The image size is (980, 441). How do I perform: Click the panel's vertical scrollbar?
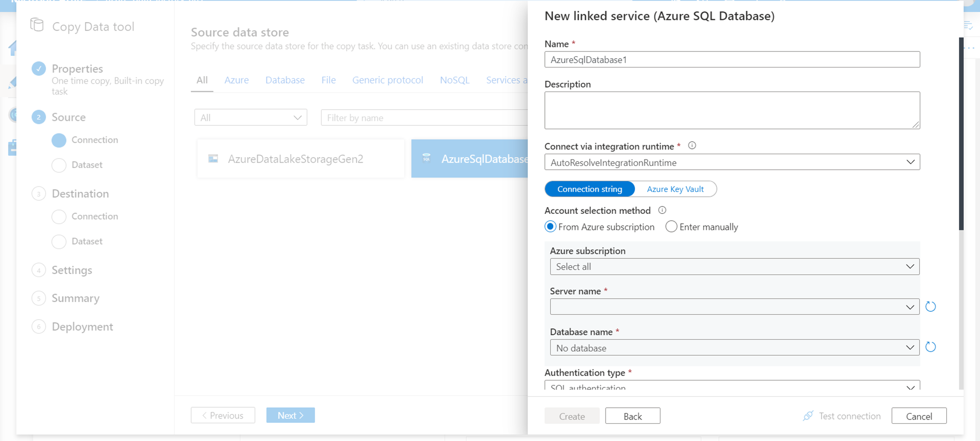click(961, 132)
